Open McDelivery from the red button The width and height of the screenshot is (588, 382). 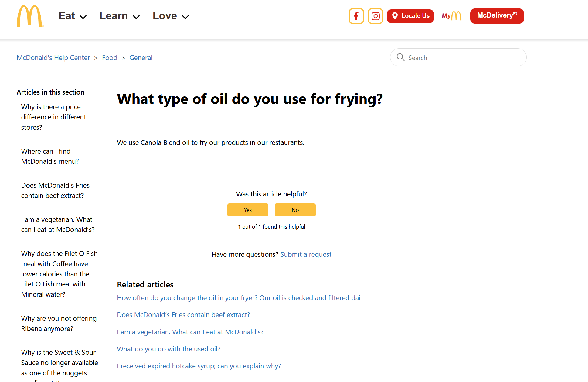coord(497,16)
